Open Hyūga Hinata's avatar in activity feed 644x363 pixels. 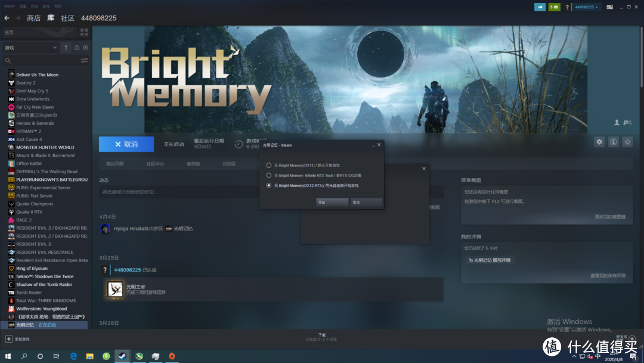pos(105,229)
